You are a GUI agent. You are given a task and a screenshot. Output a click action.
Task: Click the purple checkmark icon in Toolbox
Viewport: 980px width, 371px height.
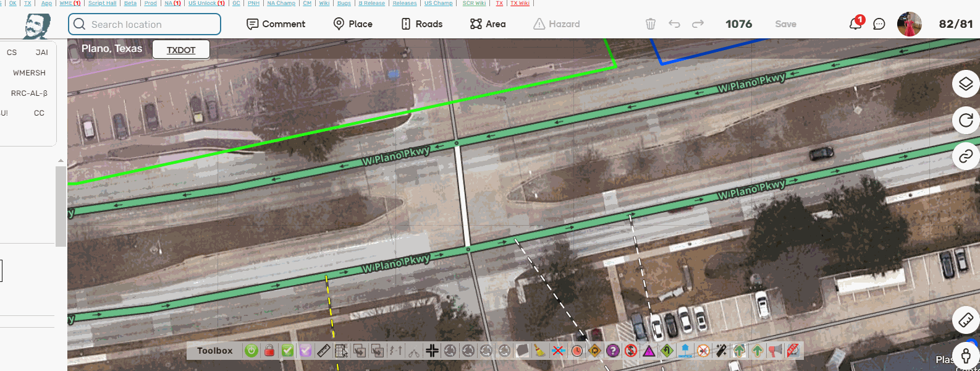pyautogui.click(x=305, y=351)
